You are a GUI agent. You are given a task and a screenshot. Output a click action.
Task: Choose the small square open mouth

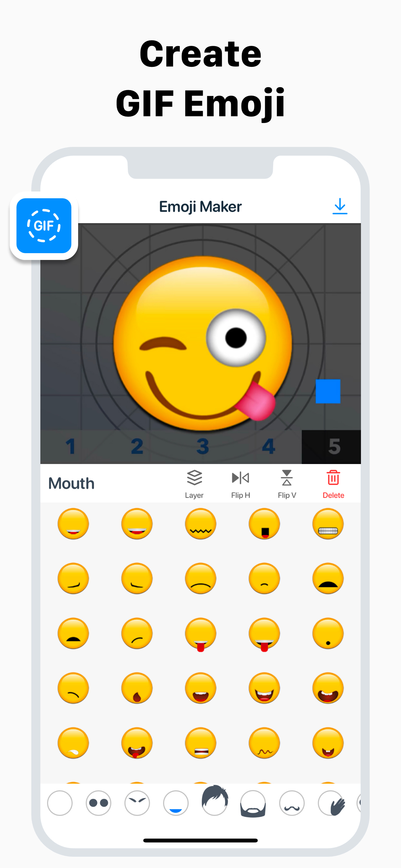tap(264, 524)
